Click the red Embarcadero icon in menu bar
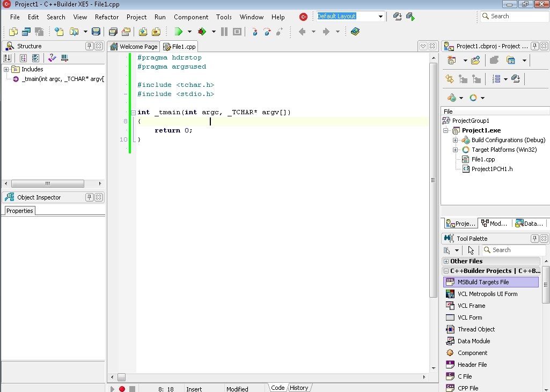 click(x=303, y=17)
